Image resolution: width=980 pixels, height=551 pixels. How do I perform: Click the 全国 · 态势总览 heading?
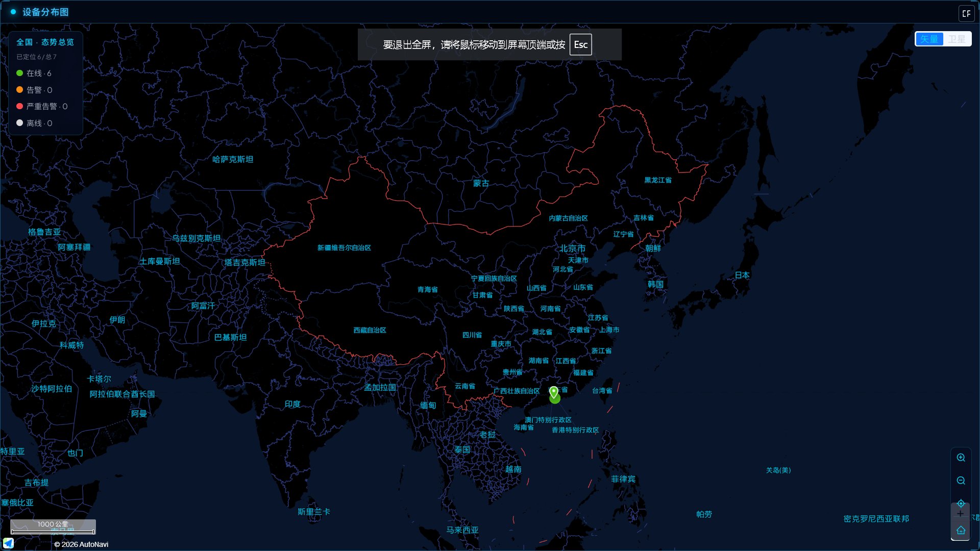pos(45,42)
